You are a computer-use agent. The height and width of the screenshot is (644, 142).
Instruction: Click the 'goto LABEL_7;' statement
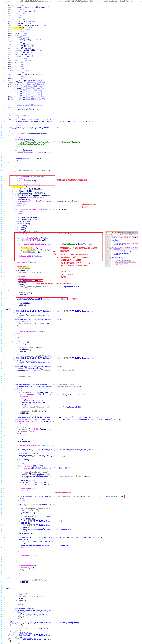[x=16, y=631]
